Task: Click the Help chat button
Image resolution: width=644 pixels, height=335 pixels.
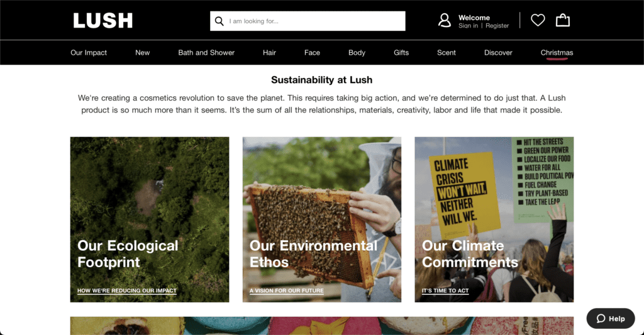Action: (x=611, y=319)
